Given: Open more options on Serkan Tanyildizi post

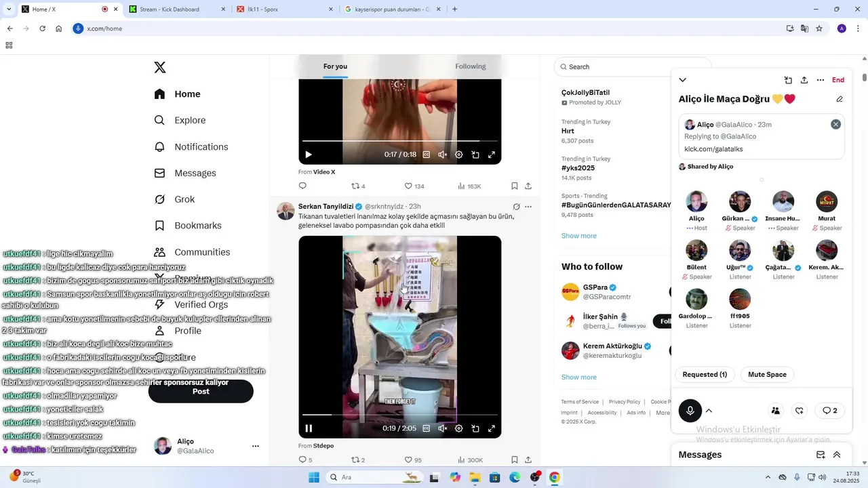Looking at the screenshot, I should (x=528, y=206).
